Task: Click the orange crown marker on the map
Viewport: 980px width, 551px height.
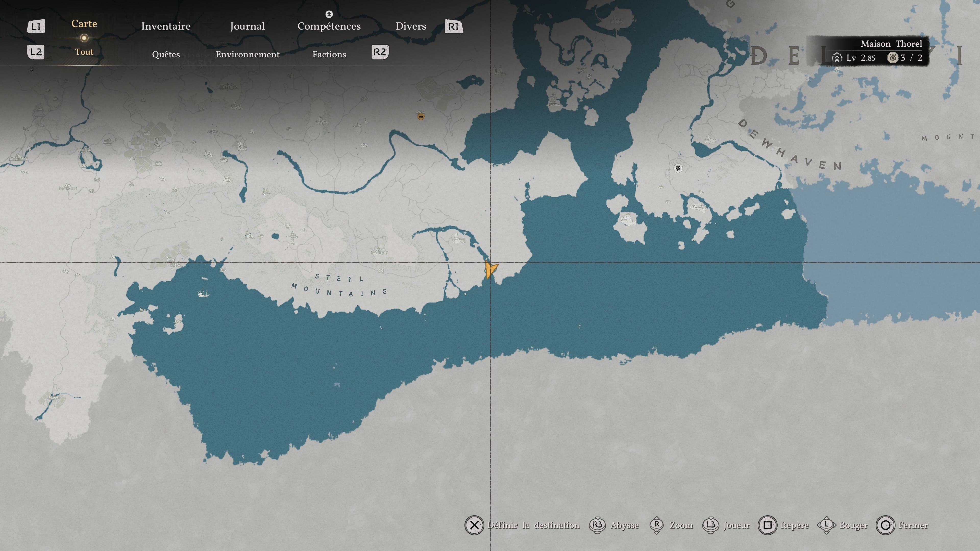Action: [x=421, y=116]
